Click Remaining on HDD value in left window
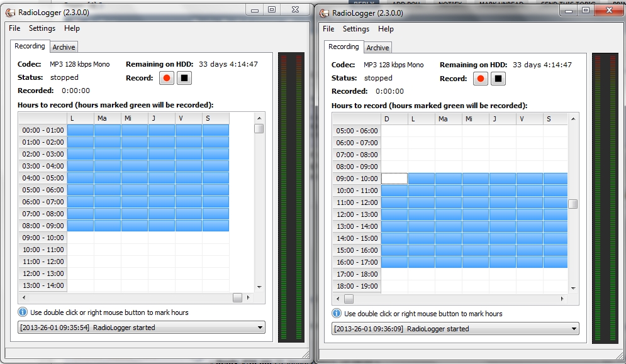The image size is (626, 364). tap(228, 64)
